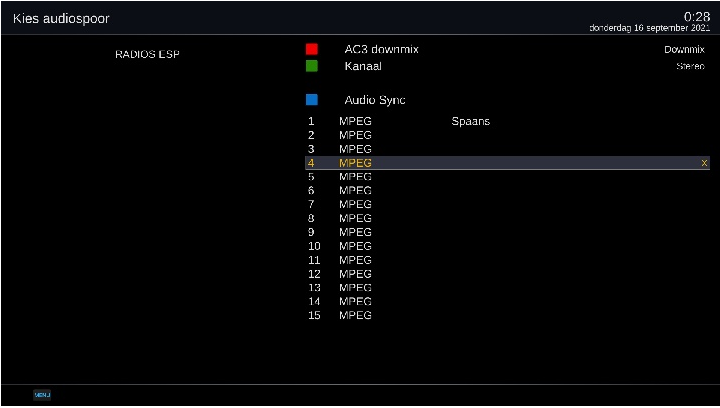Click the RADIOS ESP service name
720x408 pixels.
click(x=147, y=55)
